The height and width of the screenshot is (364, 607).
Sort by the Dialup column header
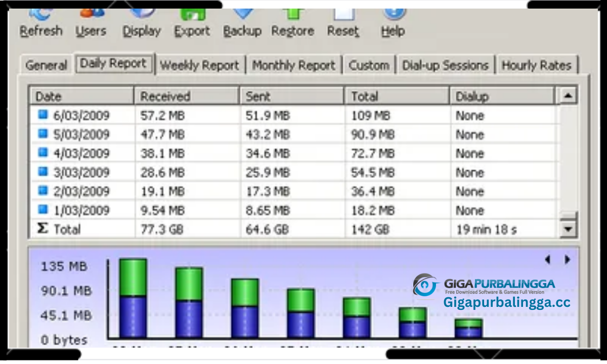coord(502,96)
